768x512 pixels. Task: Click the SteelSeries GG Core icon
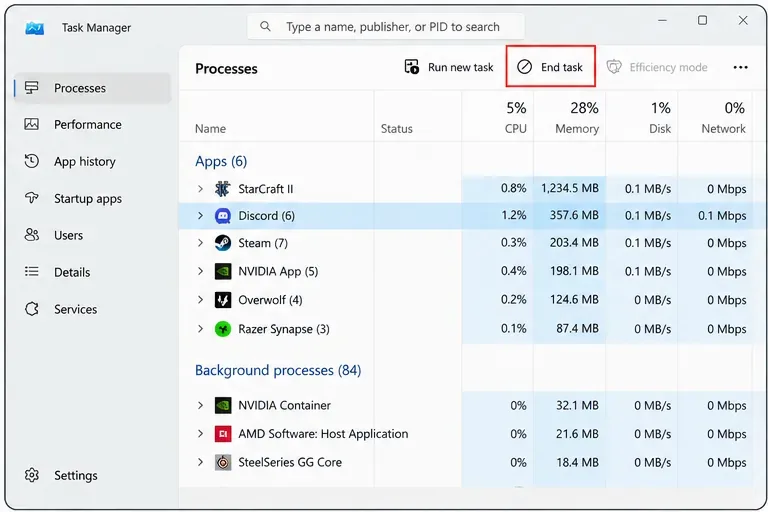tap(223, 462)
